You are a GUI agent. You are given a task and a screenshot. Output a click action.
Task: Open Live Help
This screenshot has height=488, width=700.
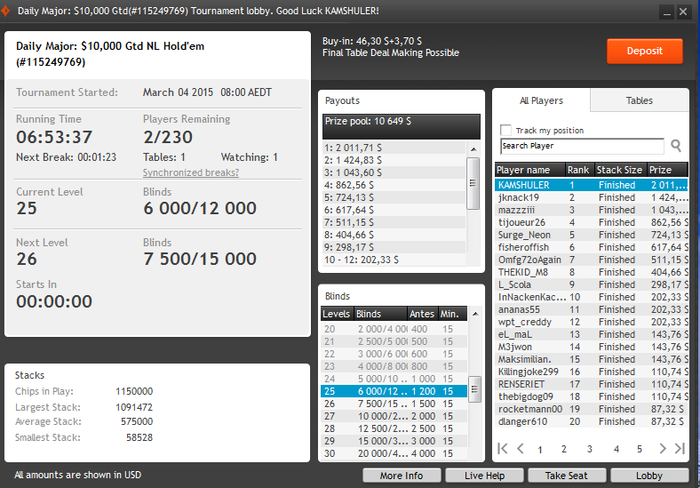click(484, 475)
